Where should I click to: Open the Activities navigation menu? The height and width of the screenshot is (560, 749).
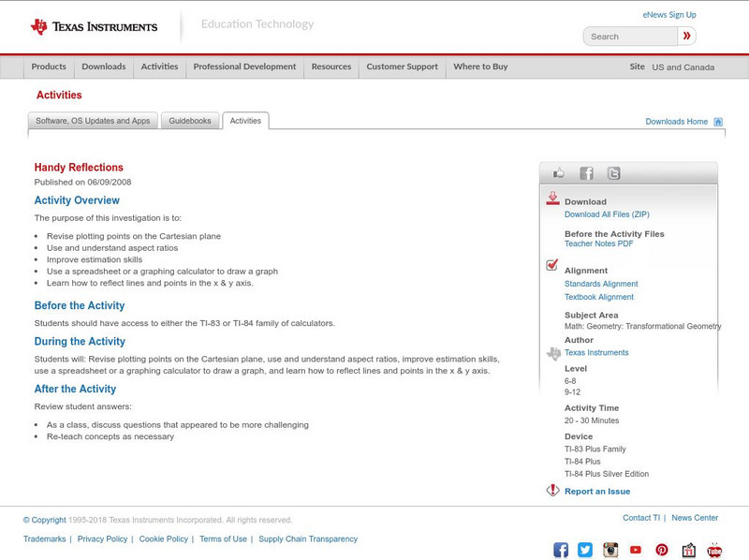[159, 66]
